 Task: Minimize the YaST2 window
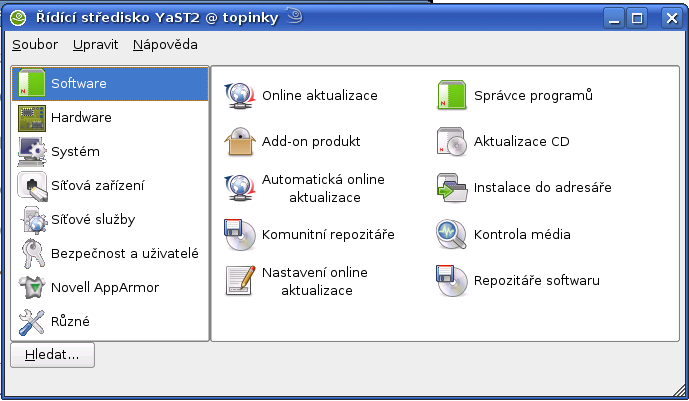[614, 18]
